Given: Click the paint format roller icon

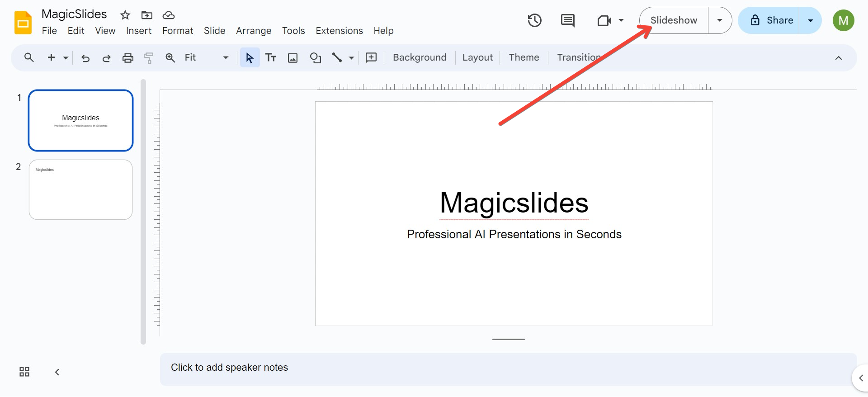Looking at the screenshot, I should 149,58.
